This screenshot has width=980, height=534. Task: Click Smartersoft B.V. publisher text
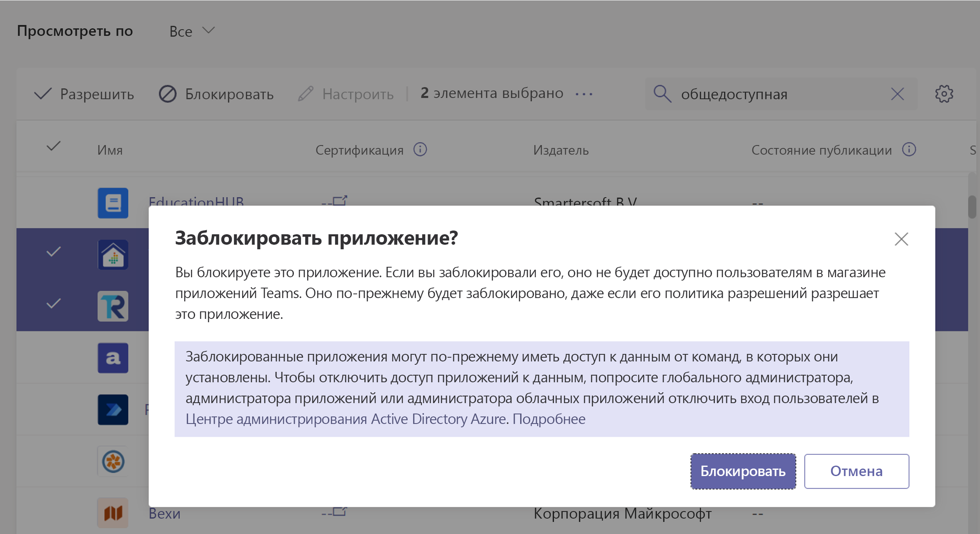585,201
